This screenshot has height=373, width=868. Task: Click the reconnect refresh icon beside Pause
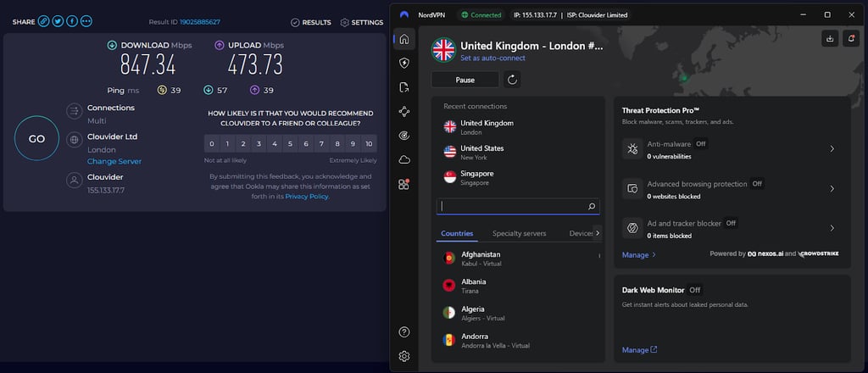coord(512,80)
